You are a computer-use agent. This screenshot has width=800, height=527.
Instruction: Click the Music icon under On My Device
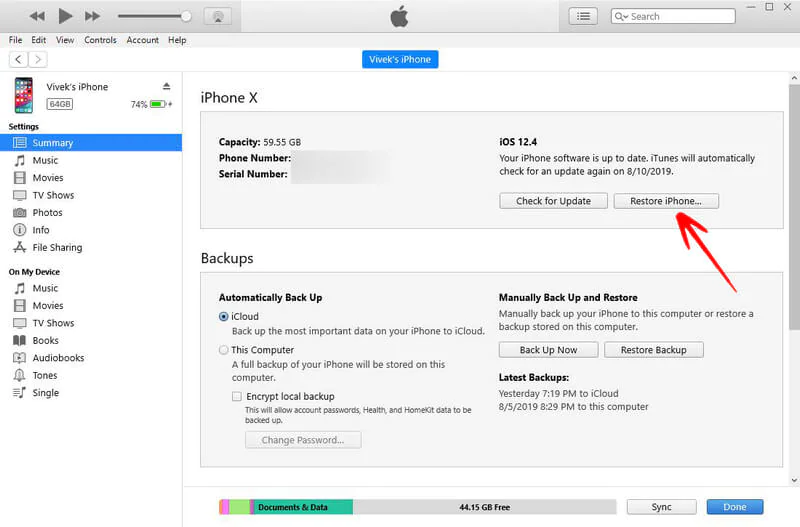click(19, 288)
